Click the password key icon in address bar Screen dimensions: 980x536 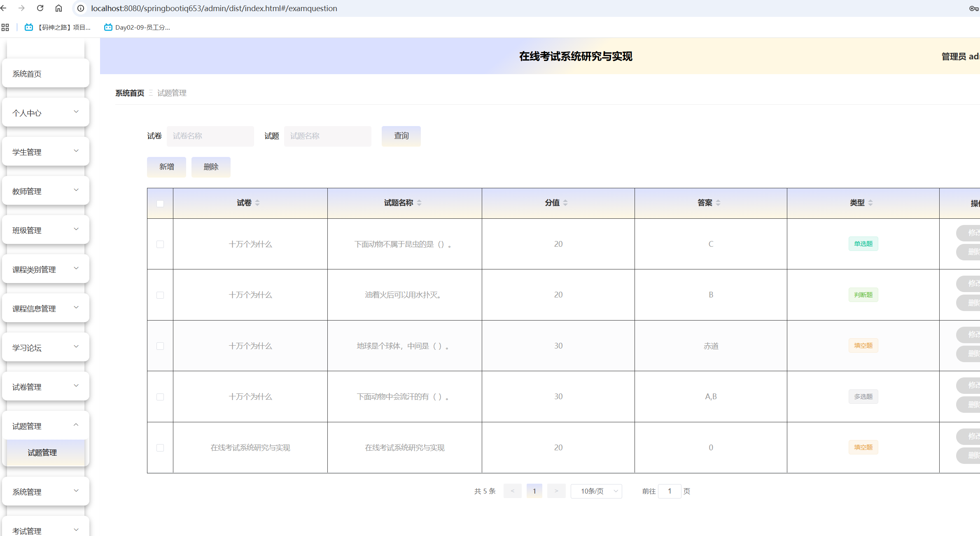coord(974,8)
